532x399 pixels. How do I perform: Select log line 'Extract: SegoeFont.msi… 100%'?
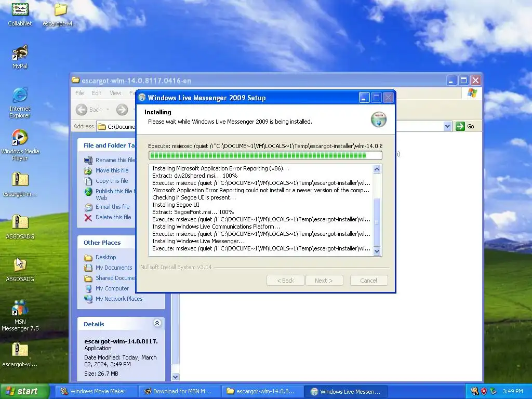pyautogui.click(x=193, y=212)
